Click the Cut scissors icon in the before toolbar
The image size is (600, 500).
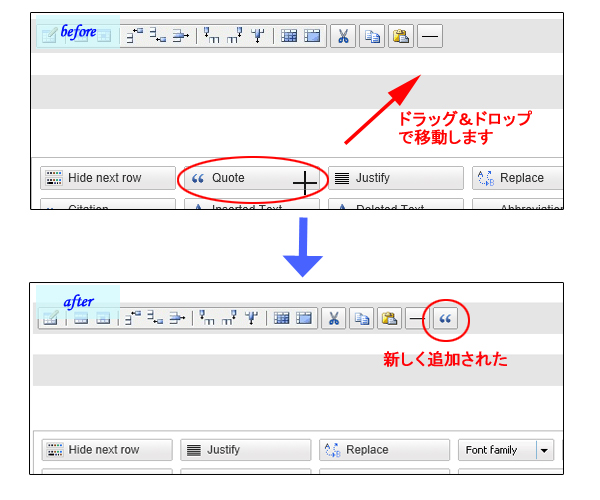[342, 36]
